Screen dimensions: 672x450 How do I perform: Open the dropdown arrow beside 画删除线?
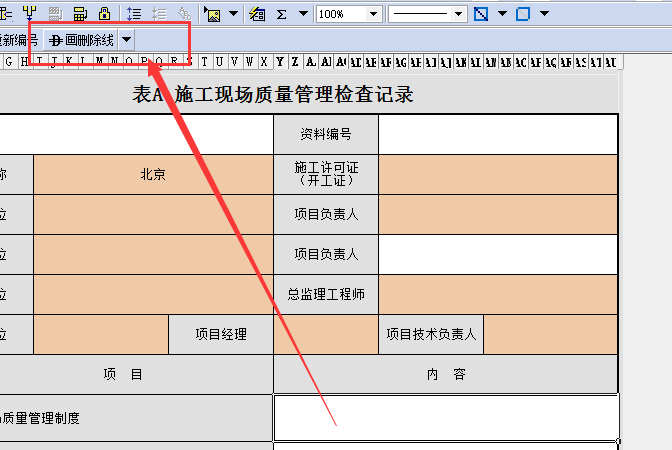[x=126, y=40]
